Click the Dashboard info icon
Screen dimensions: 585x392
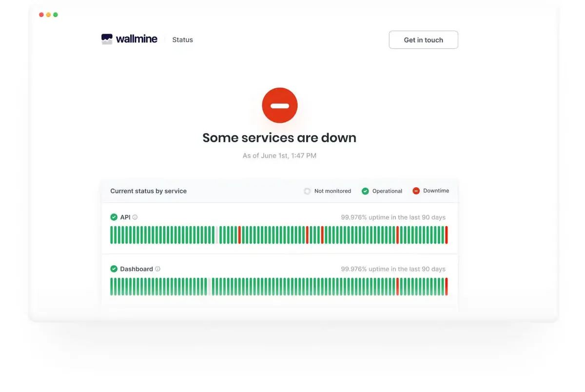pos(157,269)
